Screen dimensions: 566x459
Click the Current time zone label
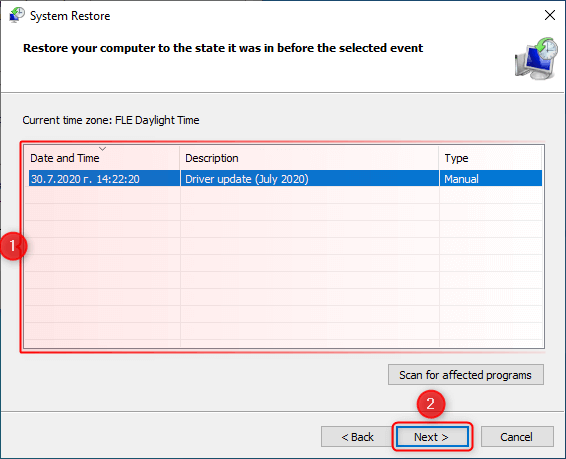click(x=111, y=120)
